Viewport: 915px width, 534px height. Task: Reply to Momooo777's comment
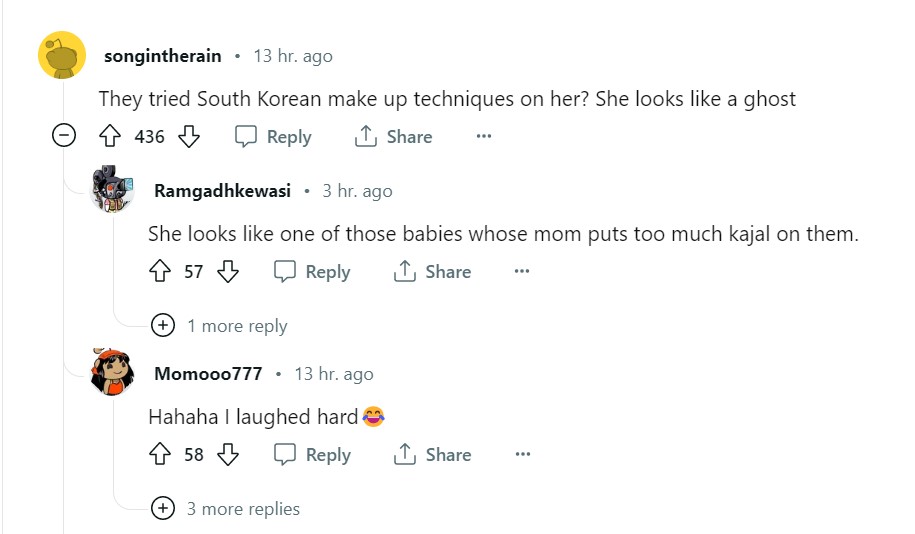coord(312,455)
